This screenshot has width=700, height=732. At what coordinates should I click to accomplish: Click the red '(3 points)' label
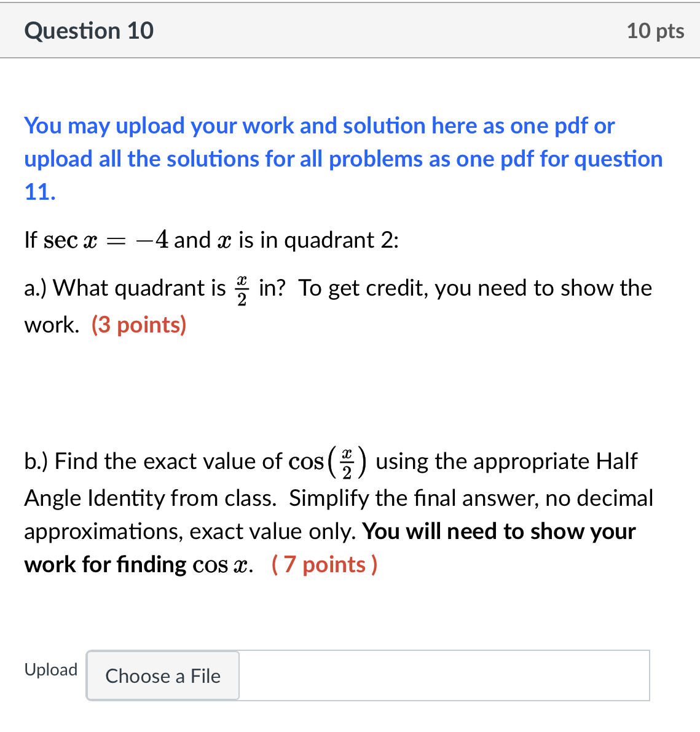tap(139, 325)
